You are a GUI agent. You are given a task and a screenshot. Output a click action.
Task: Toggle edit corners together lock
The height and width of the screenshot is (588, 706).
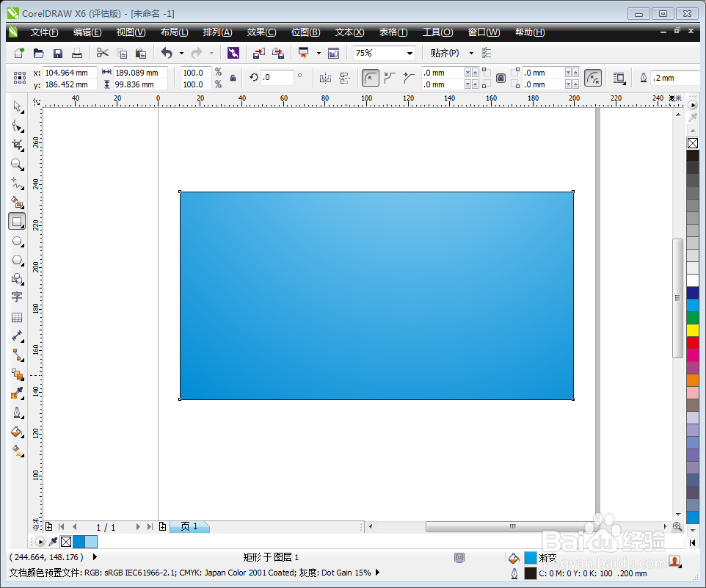(501, 77)
